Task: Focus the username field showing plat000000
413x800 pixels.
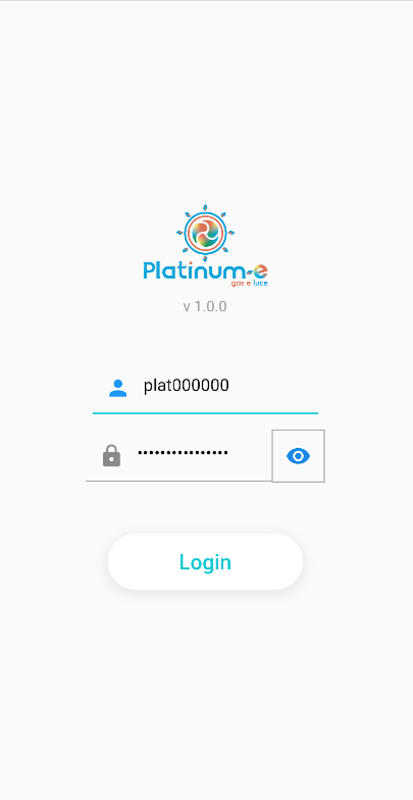Action: (205, 386)
